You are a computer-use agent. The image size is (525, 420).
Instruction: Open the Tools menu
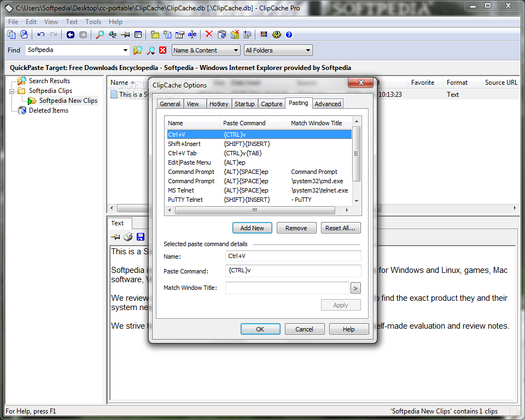click(93, 22)
